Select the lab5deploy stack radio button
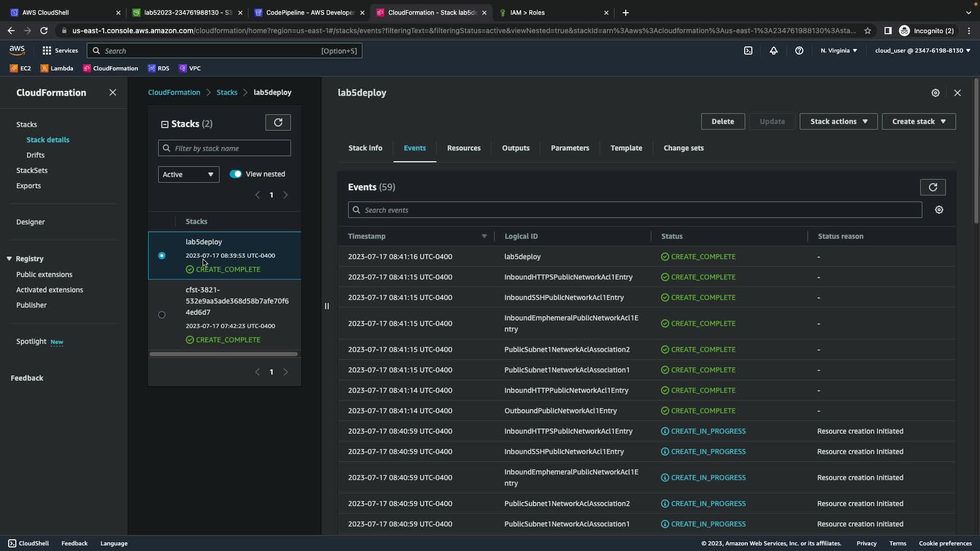980x551 pixels. 162,256
